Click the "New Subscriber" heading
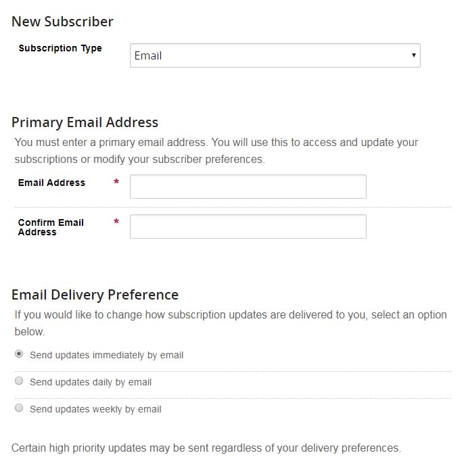Viewport: 464px width, 476px height. pyautogui.click(x=62, y=22)
